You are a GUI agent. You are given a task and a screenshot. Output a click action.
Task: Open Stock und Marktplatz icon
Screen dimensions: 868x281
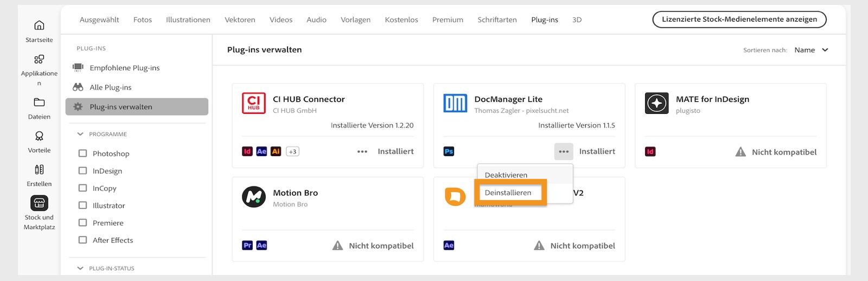pos(39,203)
